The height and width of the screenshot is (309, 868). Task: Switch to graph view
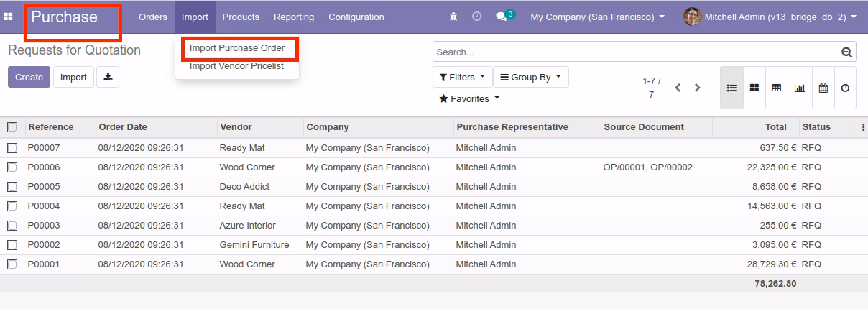pos(800,88)
